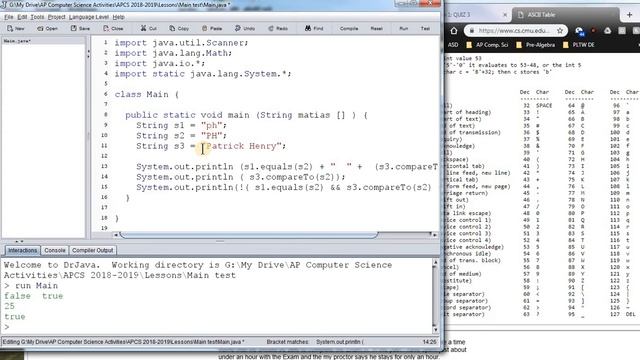
Task: Run the program with the Run button
Action: click(x=404, y=29)
